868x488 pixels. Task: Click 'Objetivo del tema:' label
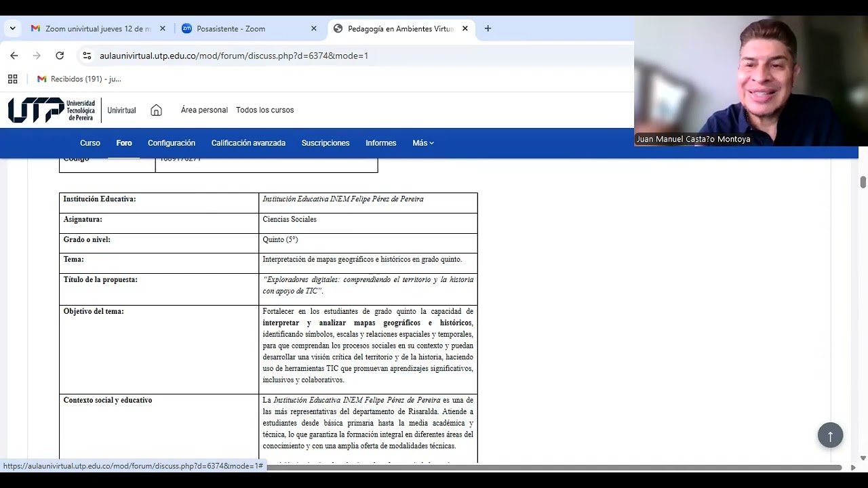pyautogui.click(x=94, y=311)
